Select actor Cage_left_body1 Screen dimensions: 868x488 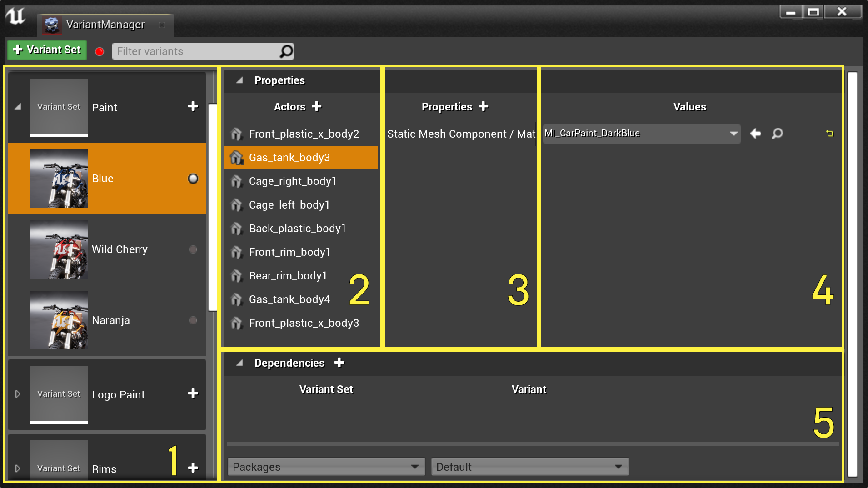pyautogui.click(x=301, y=205)
